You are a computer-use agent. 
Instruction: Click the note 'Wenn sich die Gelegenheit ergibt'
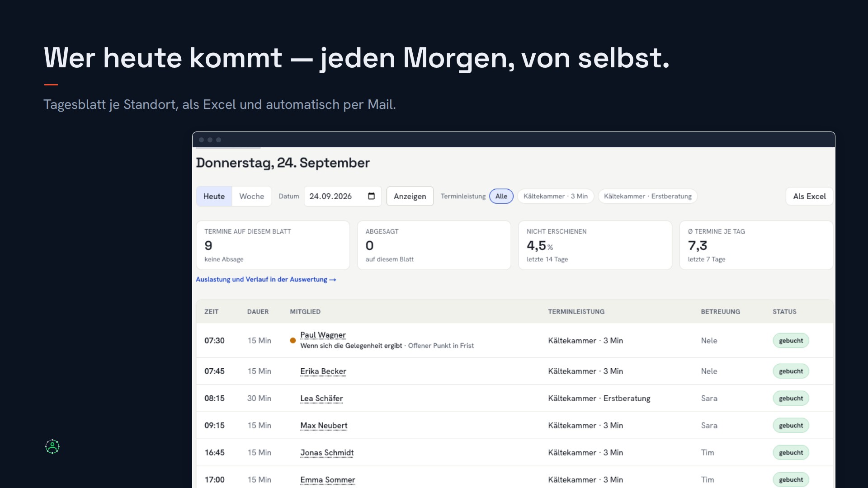tap(351, 346)
